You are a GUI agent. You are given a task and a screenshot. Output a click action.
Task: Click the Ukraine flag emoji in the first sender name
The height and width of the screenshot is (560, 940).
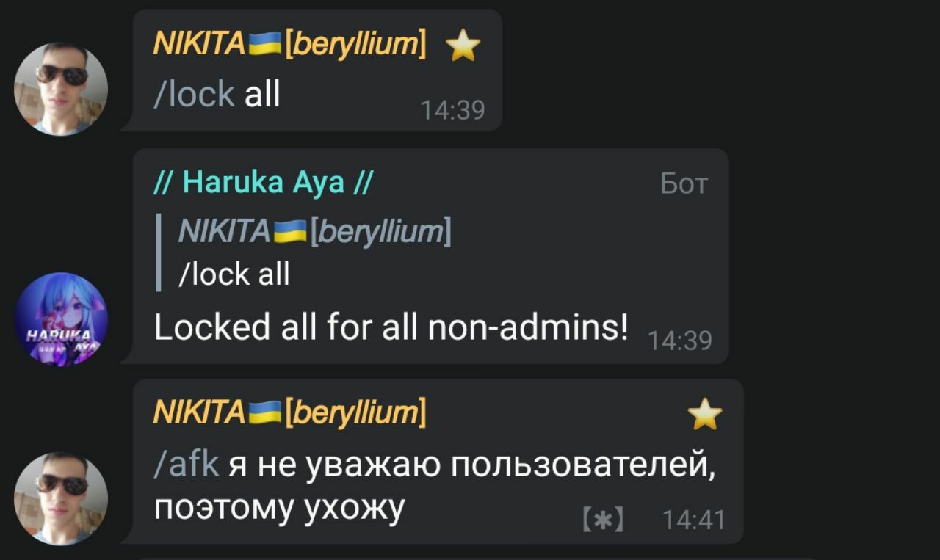(x=265, y=46)
